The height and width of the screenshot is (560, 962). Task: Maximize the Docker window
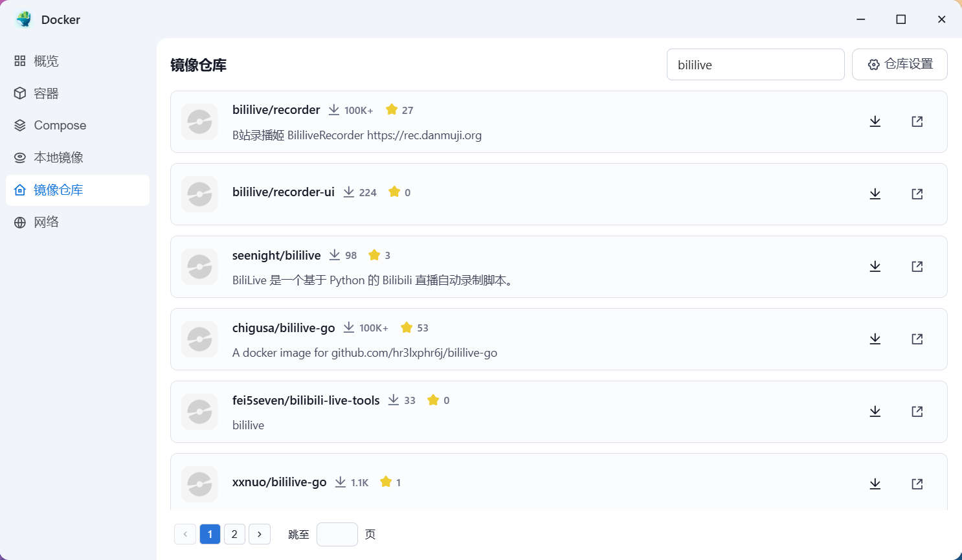coord(901,19)
